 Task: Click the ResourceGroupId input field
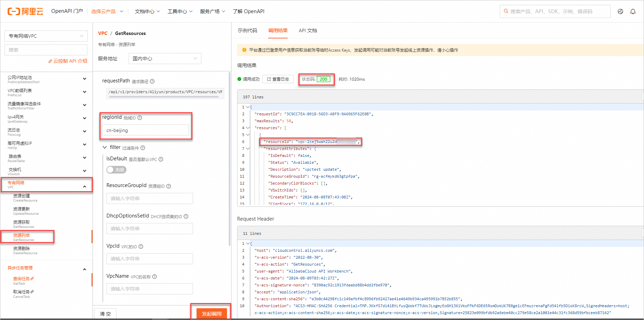click(x=150, y=198)
